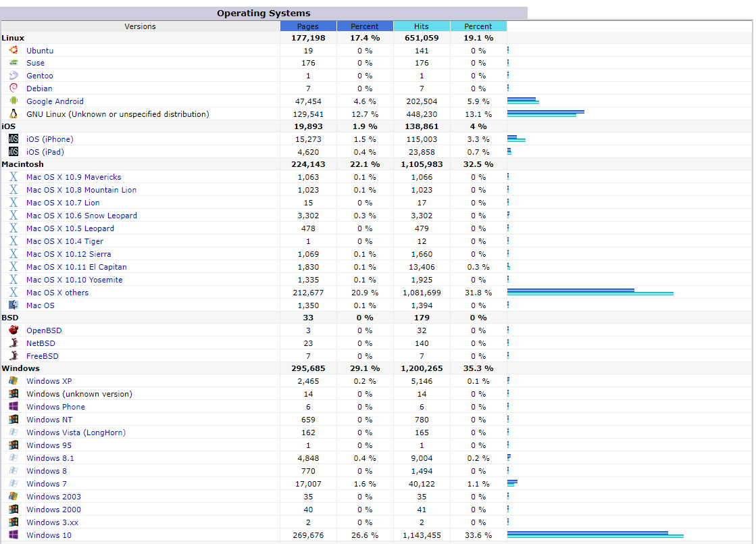The width and height of the screenshot is (756, 544).
Task: Click the Pages column header
Action: tap(308, 26)
